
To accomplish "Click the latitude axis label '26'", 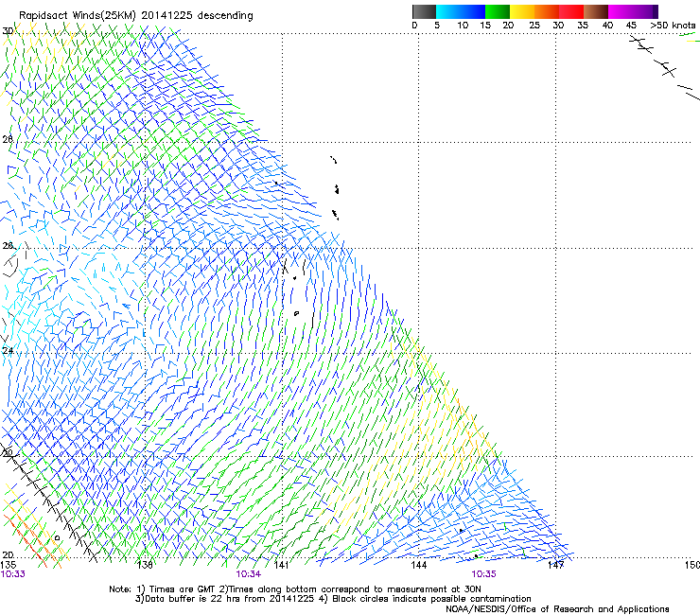I will [8, 246].
